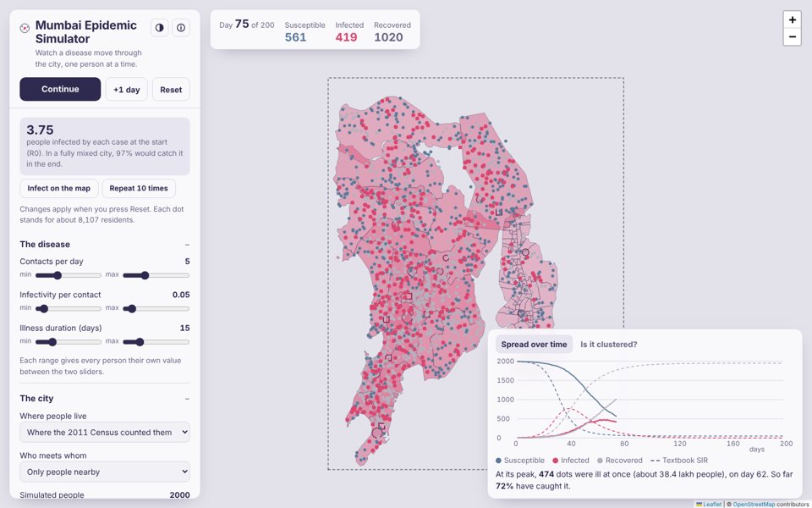The width and height of the screenshot is (812, 508).
Task: Switch to Is it clustered? tab
Action: (608, 345)
